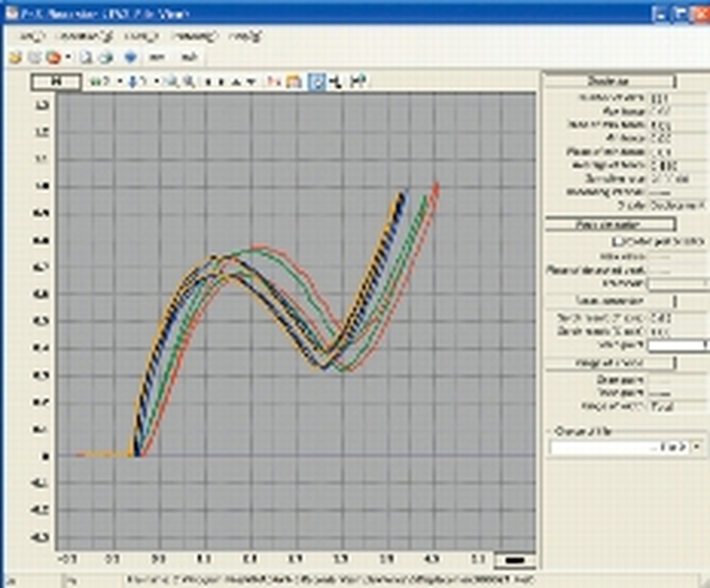Expand the combo box at the bottom of right panel
This screenshot has height=588, width=710.
tap(695, 448)
